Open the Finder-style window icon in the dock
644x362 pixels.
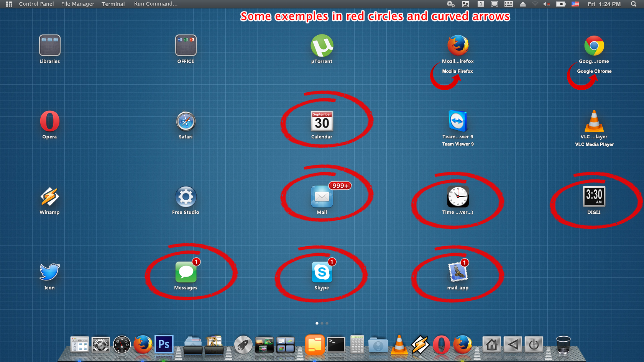tap(80, 344)
